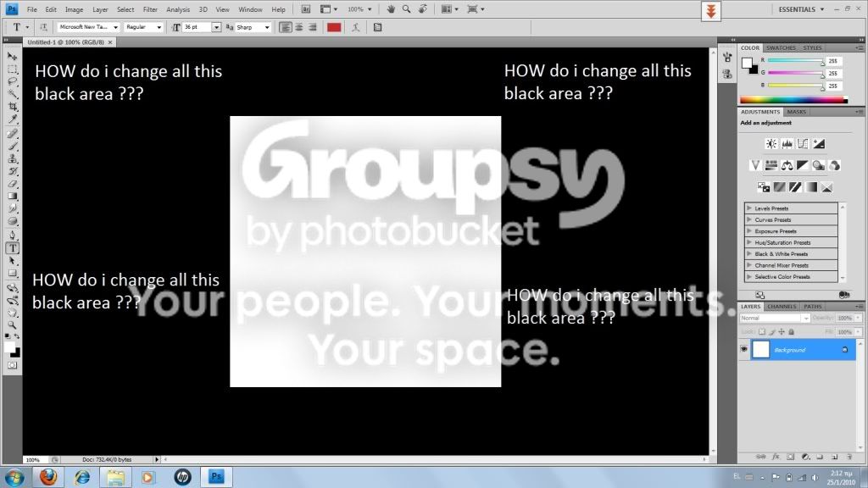Click the R color slider

coord(795,61)
